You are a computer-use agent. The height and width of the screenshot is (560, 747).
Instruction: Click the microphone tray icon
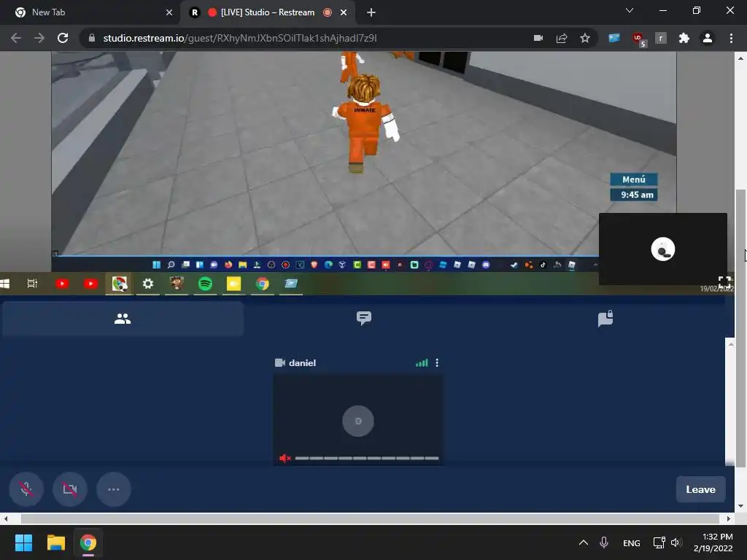(x=603, y=542)
